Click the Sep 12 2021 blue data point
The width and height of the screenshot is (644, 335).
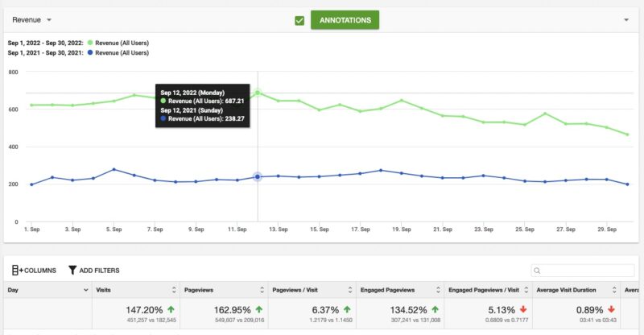(258, 176)
